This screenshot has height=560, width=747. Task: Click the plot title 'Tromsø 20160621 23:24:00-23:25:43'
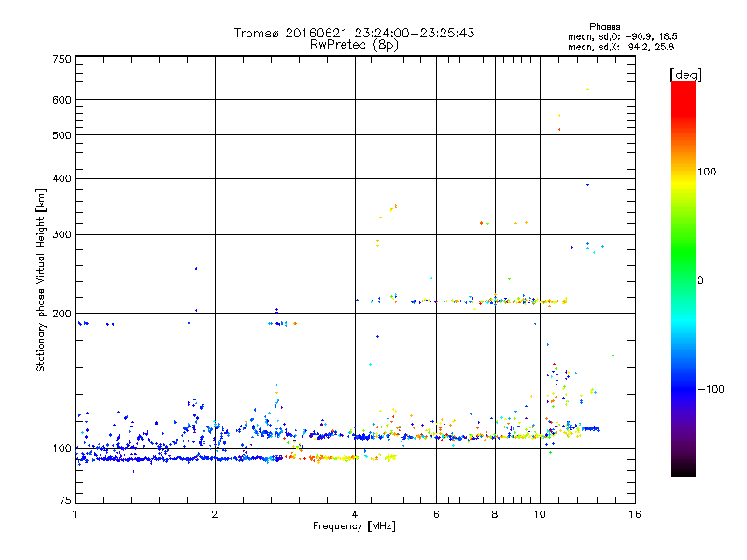click(x=354, y=33)
